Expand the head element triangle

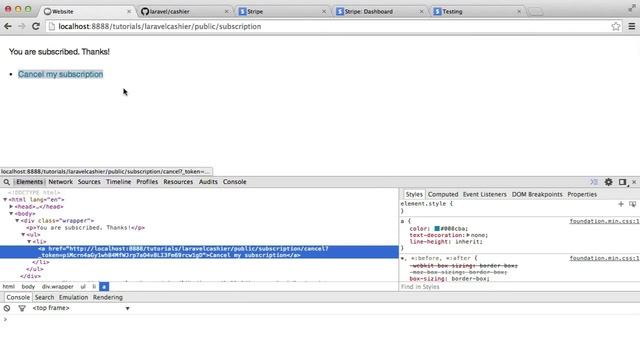(11, 207)
